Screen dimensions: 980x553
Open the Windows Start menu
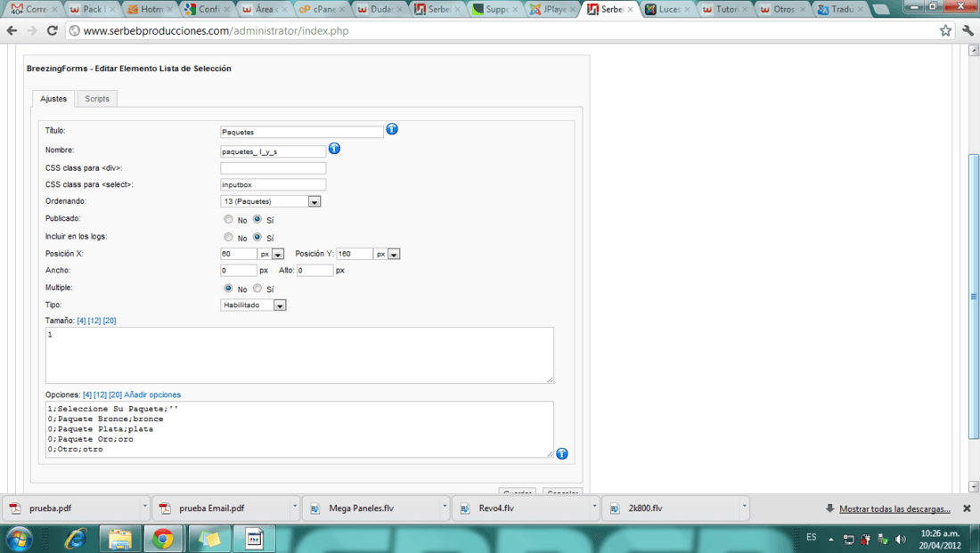tap(19, 539)
